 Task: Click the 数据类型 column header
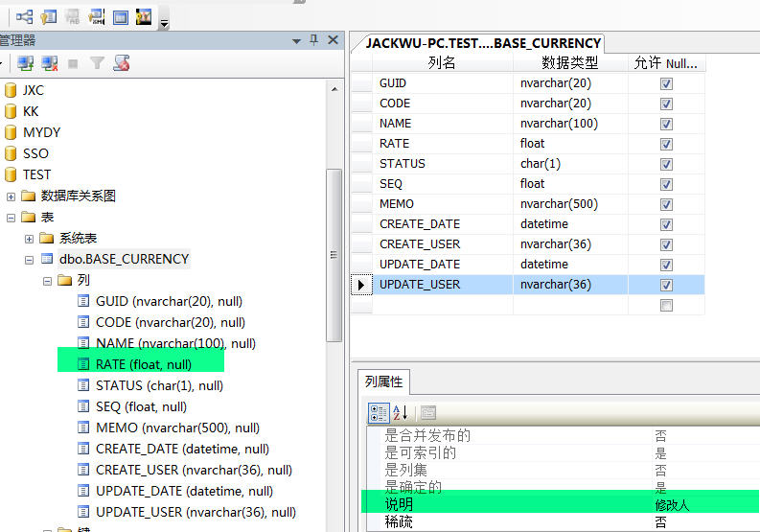tap(570, 62)
